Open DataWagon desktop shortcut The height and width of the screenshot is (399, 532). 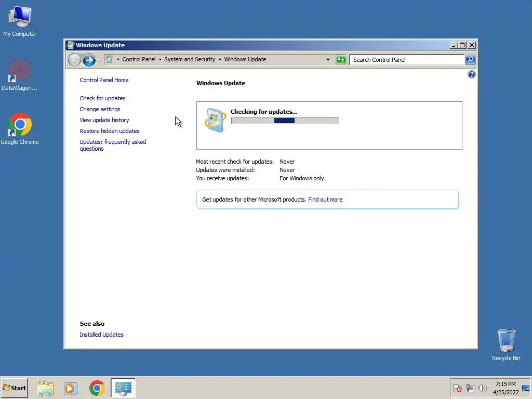(20, 75)
